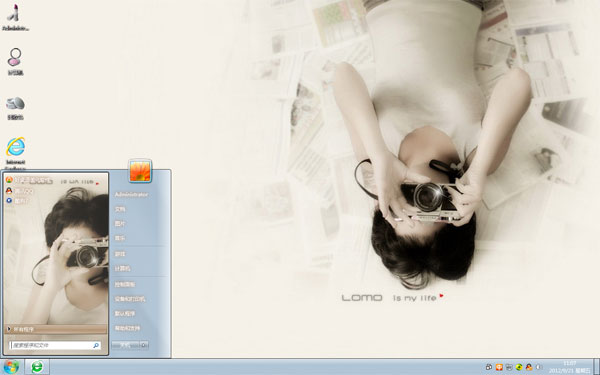The width and height of the screenshot is (600, 375).
Task: Open Administrator user folder link
Action: coord(131,194)
